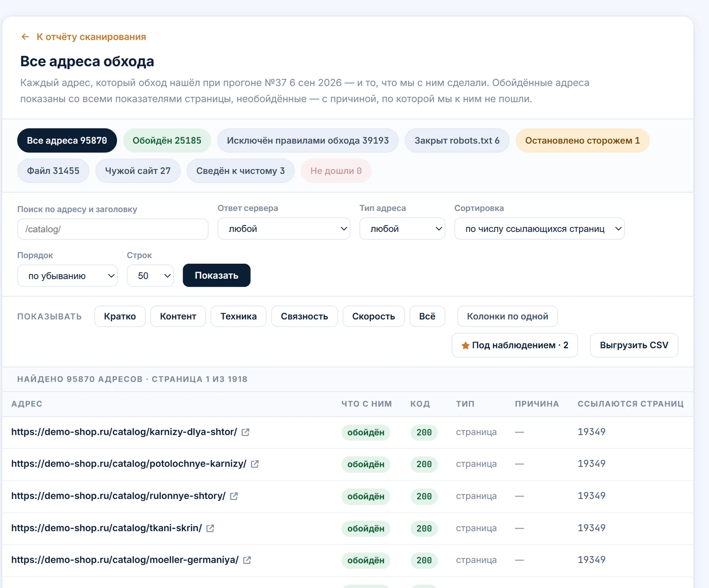
Task: Filter by «Исключён правилами обхода 39193»
Action: coord(308,140)
